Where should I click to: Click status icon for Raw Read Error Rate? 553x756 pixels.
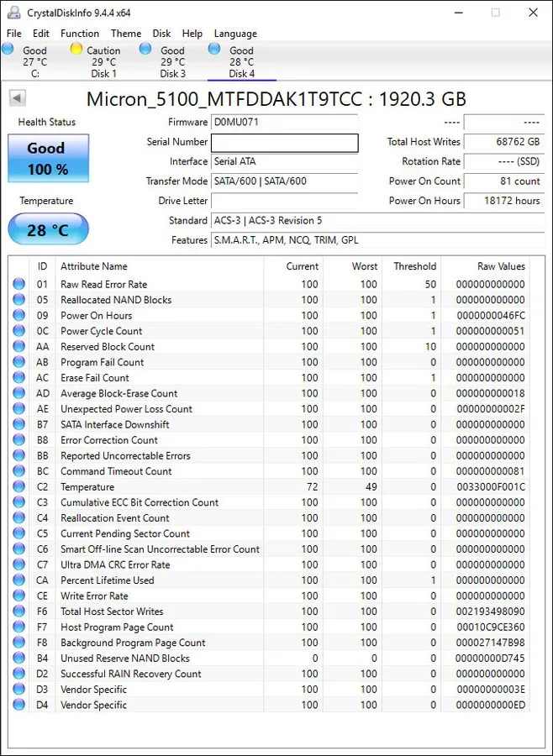(x=18, y=284)
